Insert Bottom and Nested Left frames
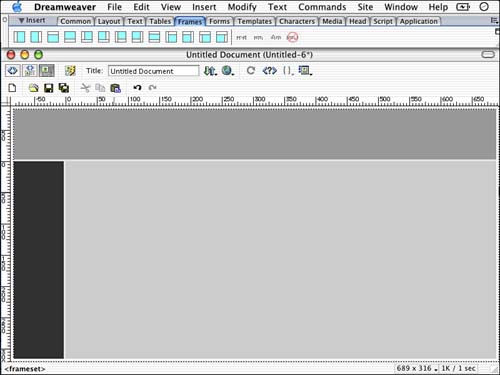The height and width of the screenshot is (375, 500). pos(87,37)
